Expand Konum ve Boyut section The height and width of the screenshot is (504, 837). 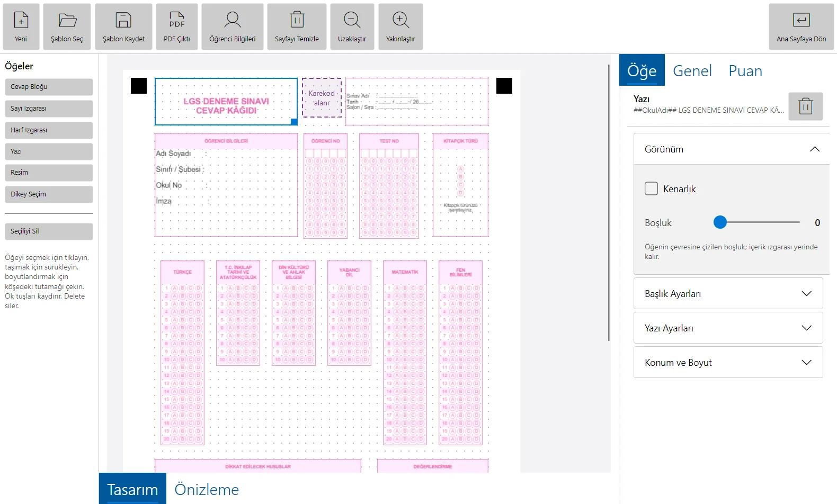(x=728, y=362)
